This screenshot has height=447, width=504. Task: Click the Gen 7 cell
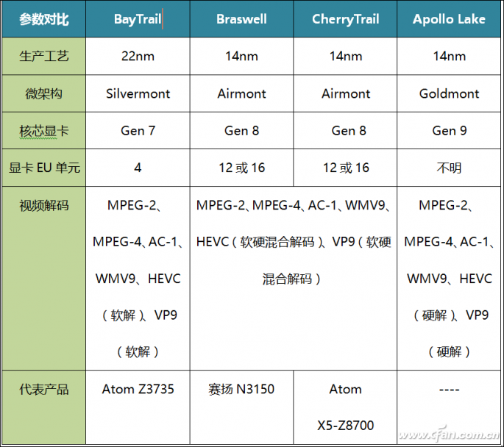point(138,130)
